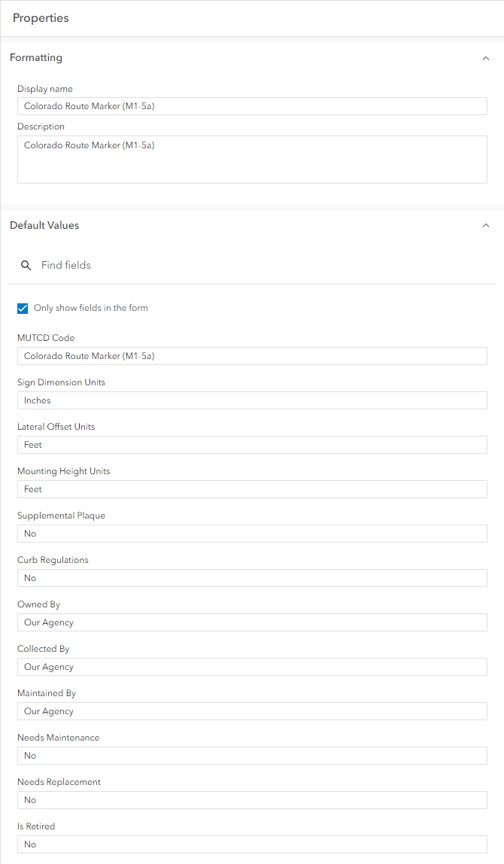Image resolution: width=504 pixels, height=864 pixels.
Task: Click the Properties panel header
Action: point(41,17)
